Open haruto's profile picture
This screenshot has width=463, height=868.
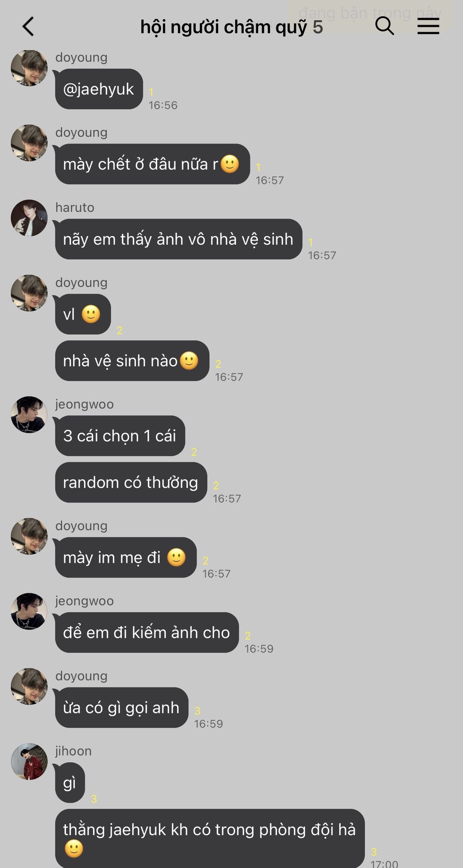29,218
